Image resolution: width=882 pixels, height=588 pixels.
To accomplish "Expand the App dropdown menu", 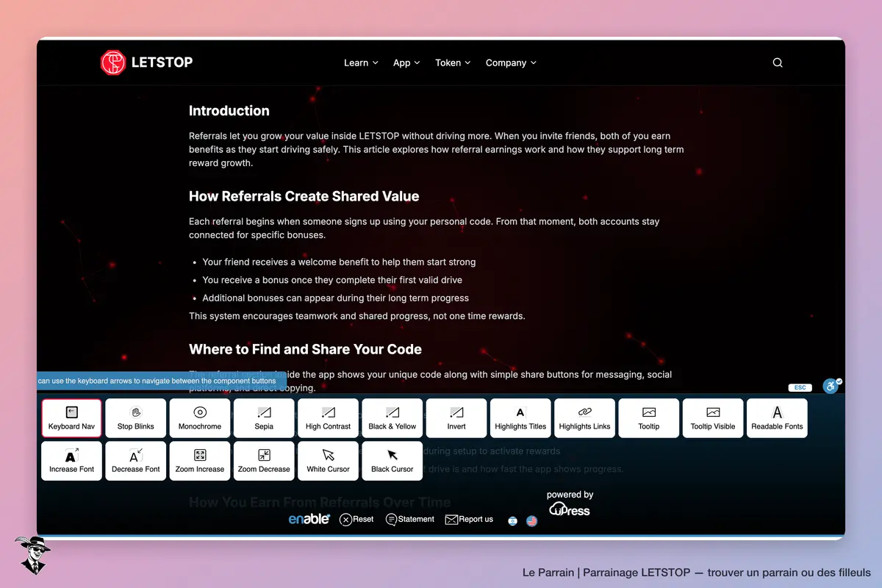I will tap(406, 62).
